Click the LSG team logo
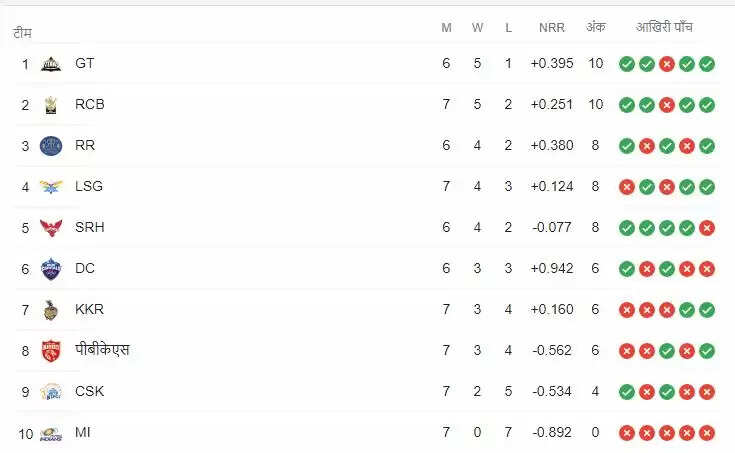735x453 pixels. point(51,186)
